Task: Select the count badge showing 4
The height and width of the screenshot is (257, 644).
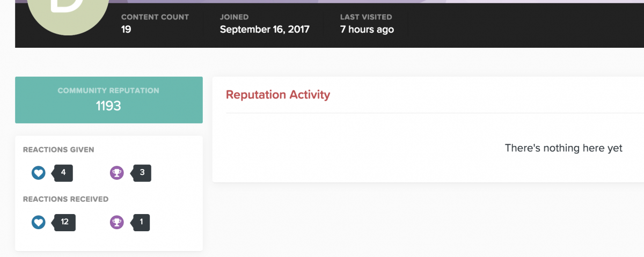Action: (62, 173)
